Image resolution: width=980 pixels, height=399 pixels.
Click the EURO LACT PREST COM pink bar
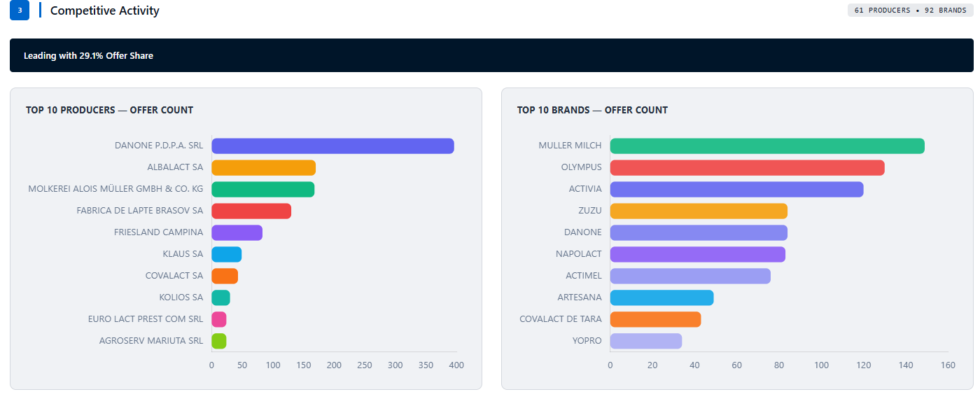[x=219, y=319]
